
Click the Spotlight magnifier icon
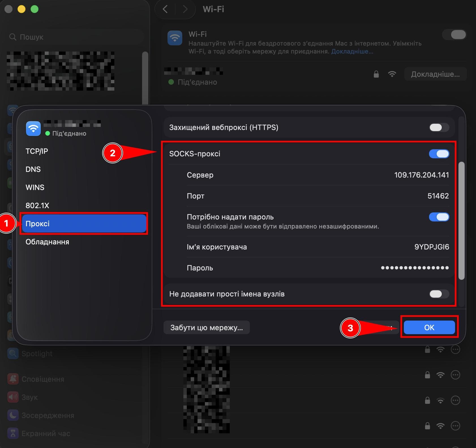coord(13,354)
